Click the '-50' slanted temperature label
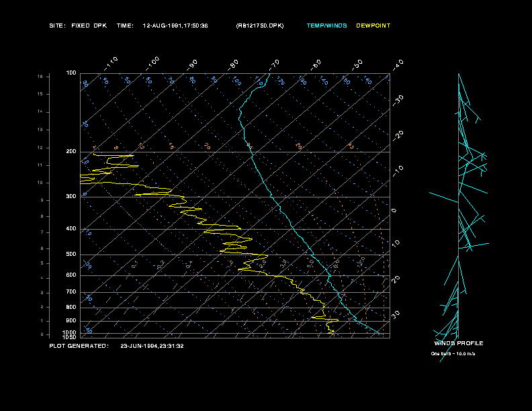Image resolution: width=532 pixels, height=411 pixels. (x=357, y=65)
